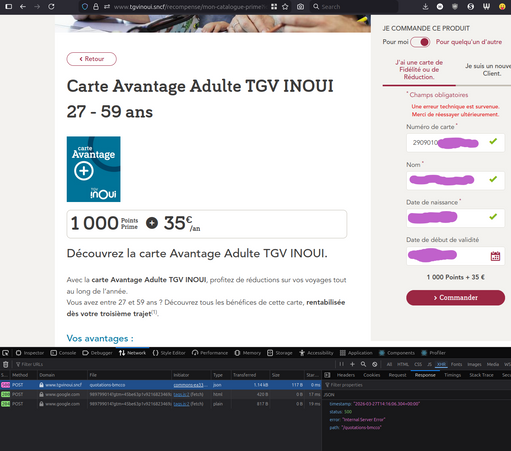Open the downloads arrow icon
Viewport: 511px width, 451px height.
click(x=425, y=6)
